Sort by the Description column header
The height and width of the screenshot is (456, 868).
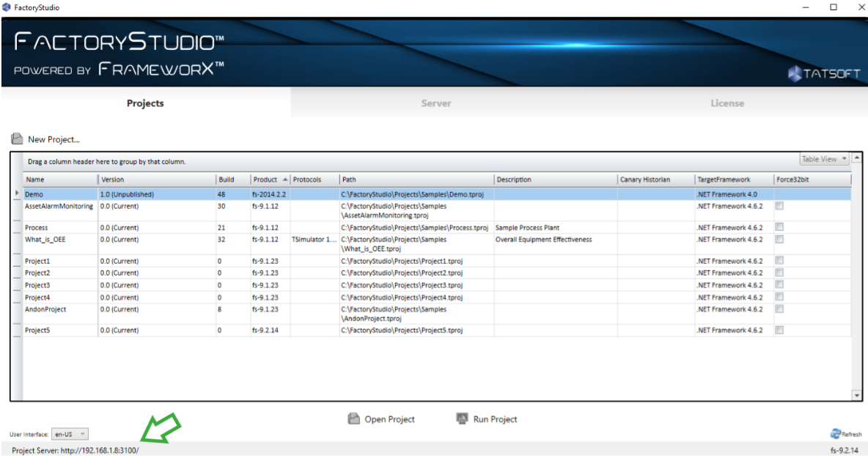click(x=556, y=180)
